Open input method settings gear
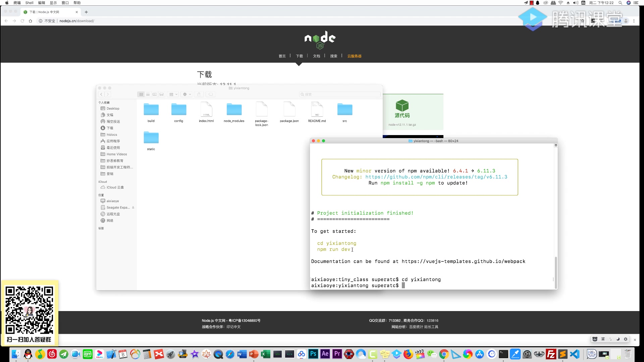Image resolution: width=644 pixels, height=362 pixels. tap(626, 339)
